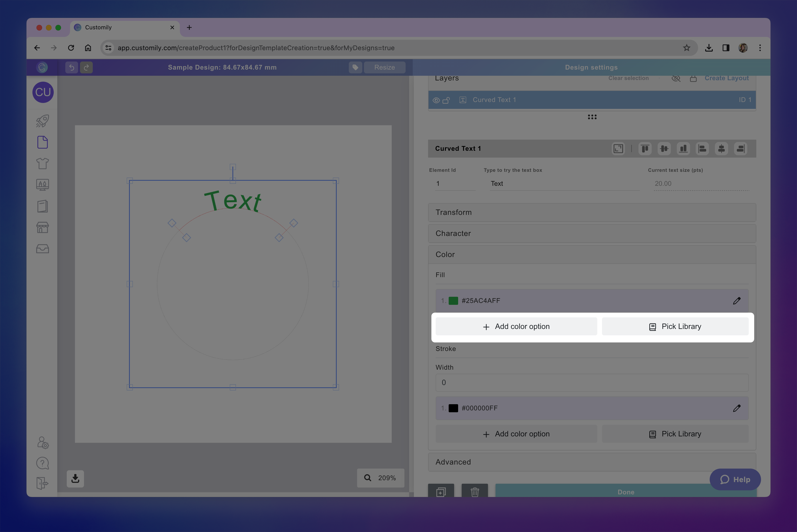The image size is (797, 532).
Task: Toggle lock on Curved Text 1 layer
Action: (446, 100)
